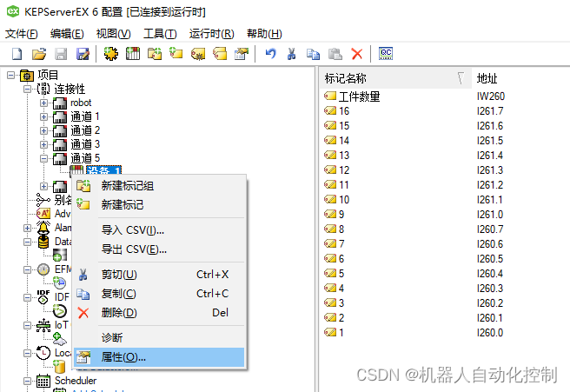Collapse the 连接性 tree node
The height and width of the screenshot is (392, 570).
coord(27,89)
